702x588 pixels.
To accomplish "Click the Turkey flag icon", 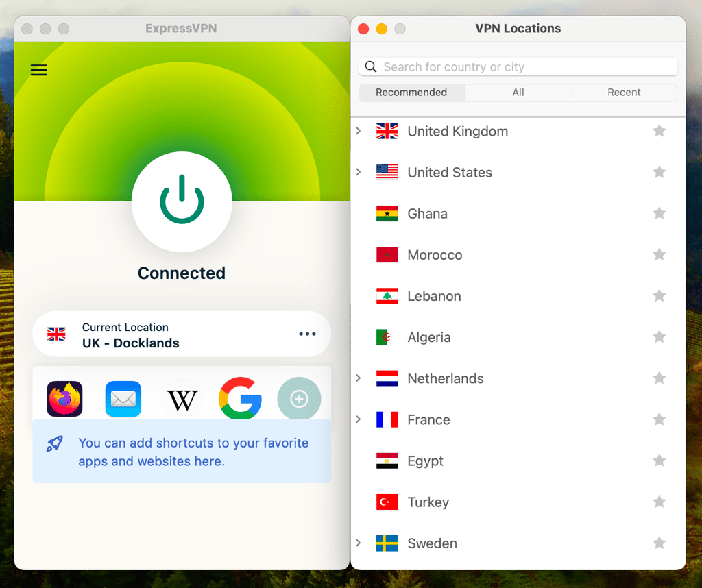I will click(x=387, y=502).
